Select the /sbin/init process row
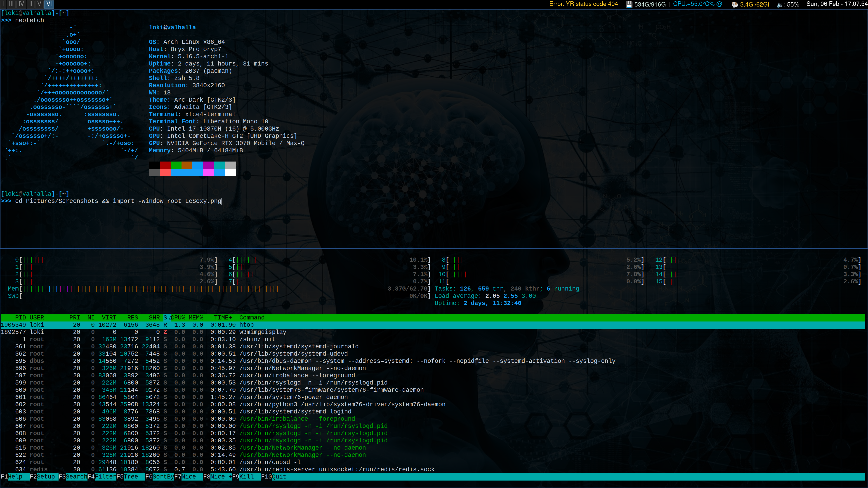 click(433, 339)
